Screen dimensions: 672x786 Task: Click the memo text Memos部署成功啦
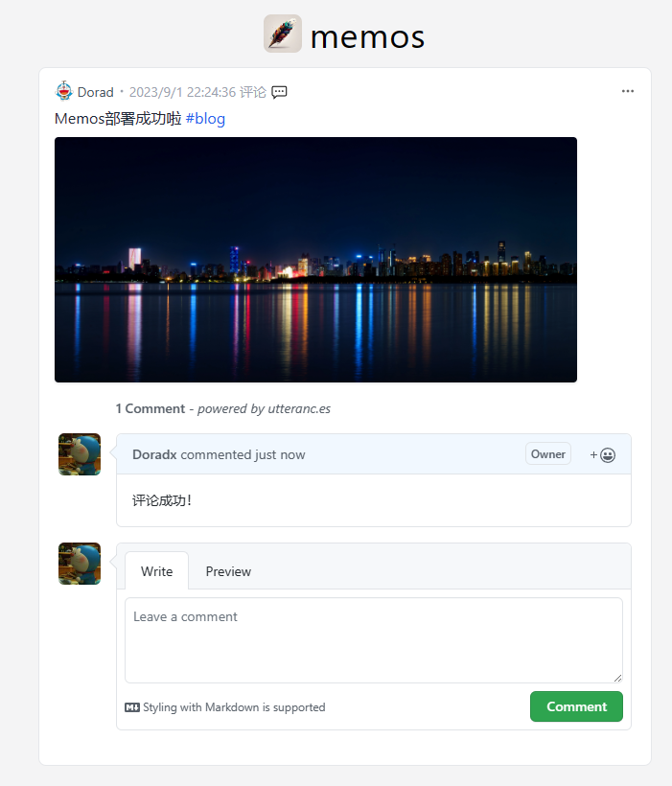(x=118, y=119)
